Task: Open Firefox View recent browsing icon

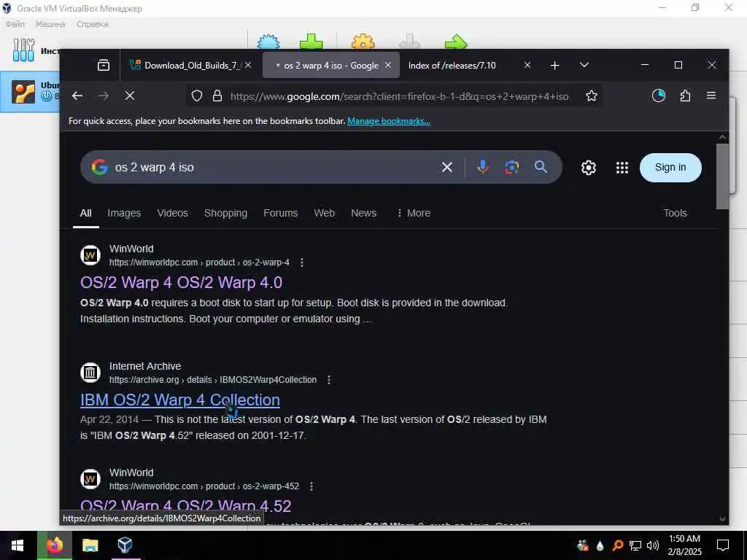Action: pyautogui.click(x=104, y=65)
